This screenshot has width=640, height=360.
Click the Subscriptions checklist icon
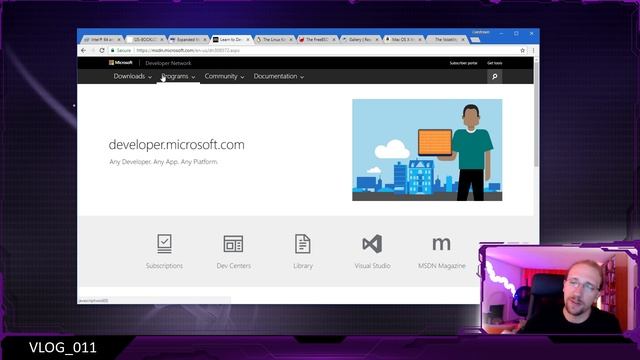click(164, 243)
